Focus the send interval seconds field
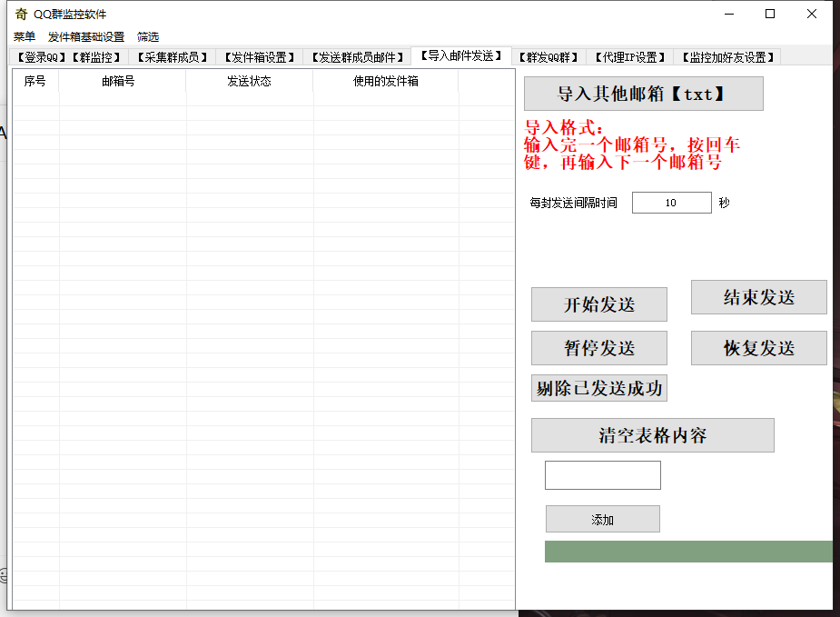The width and height of the screenshot is (840, 617). click(x=672, y=203)
